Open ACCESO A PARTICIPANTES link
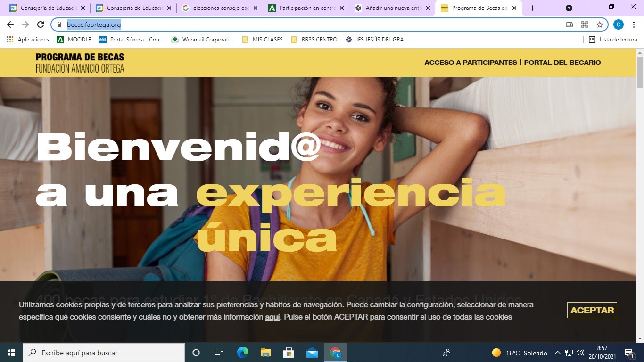 (x=471, y=62)
